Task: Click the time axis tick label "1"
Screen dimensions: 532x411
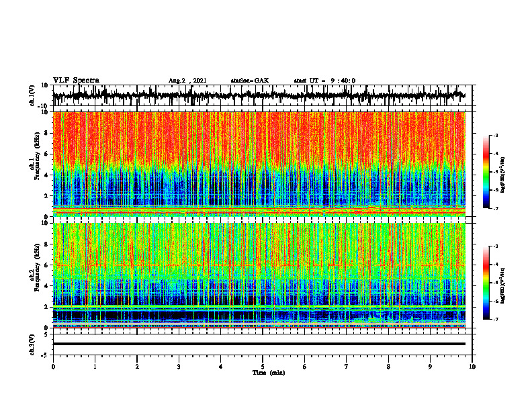Action: (95, 367)
